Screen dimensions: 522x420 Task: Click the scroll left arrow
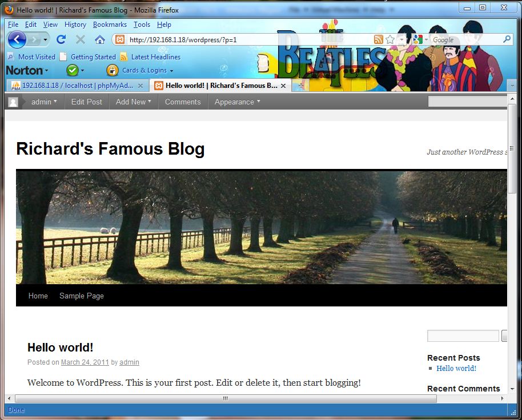9,398
